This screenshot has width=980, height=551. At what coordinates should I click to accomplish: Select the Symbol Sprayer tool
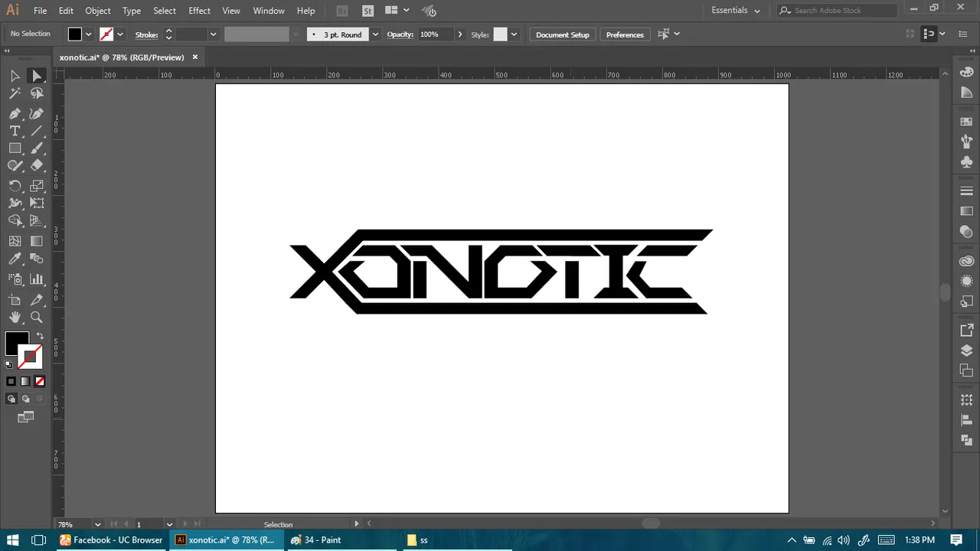point(15,279)
